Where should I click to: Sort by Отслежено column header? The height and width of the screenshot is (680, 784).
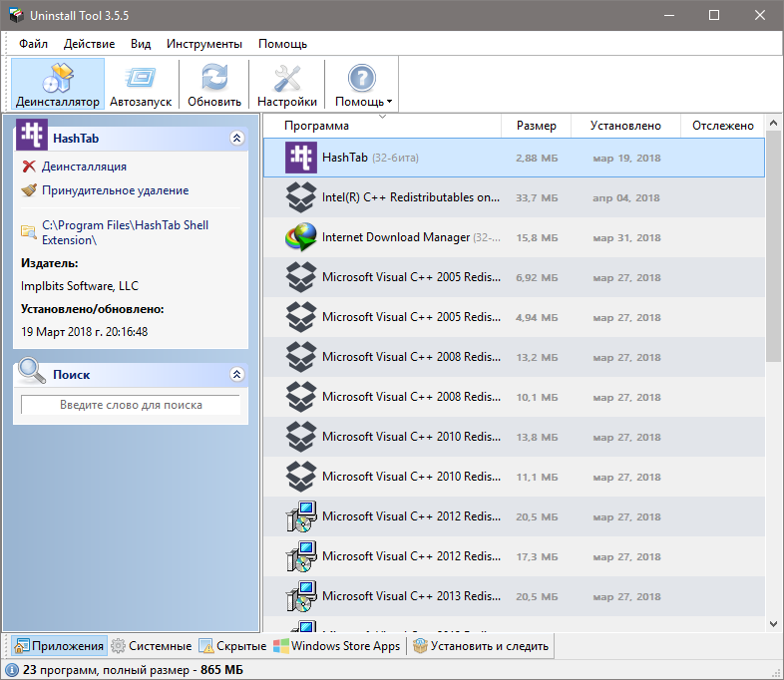pyautogui.click(x=722, y=126)
